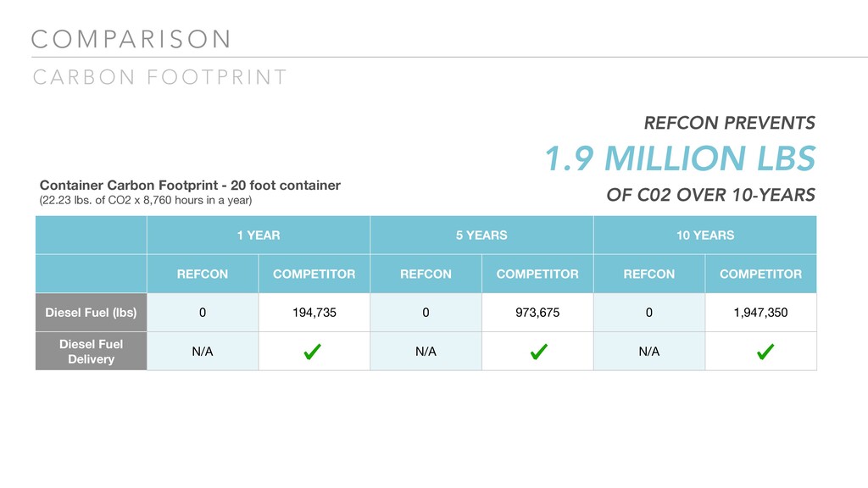Select the COMPETITOR subheader under 10 YEARS
The image size is (868, 488).
pyautogui.click(x=760, y=274)
